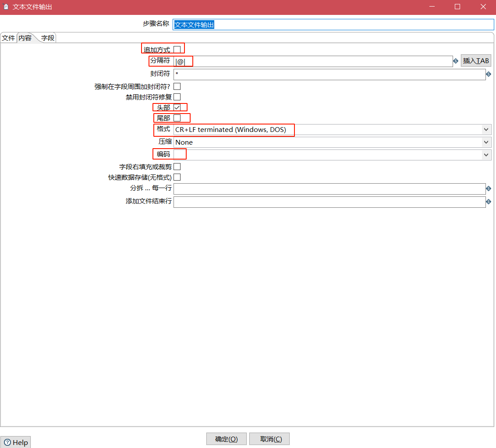The image size is (496, 448).
Task: Switch to the 文件 tab
Action: click(x=8, y=38)
